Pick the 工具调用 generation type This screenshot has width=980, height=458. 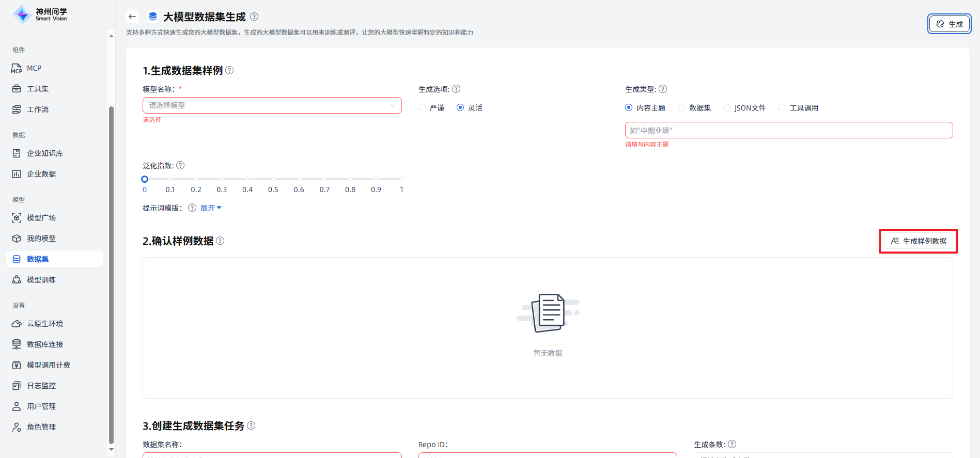(x=782, y=107)
